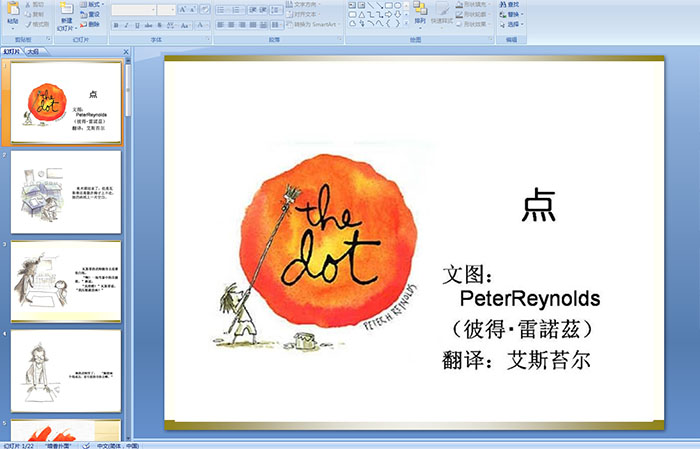Select the Rectangle shape in shapes gallery
This screenshot has width=700, height=449.
pos(388,5)
